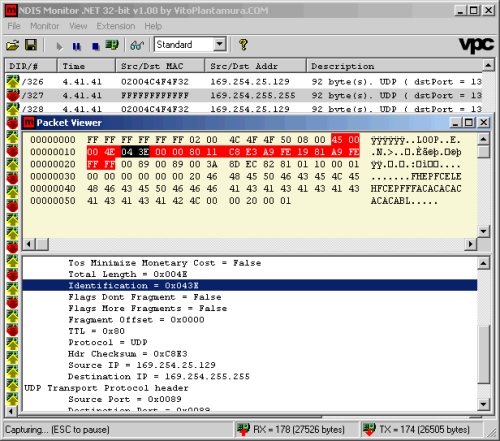Open the Monitor menu
The height and width of the screenshot is (441, 500).
[45, 26]
